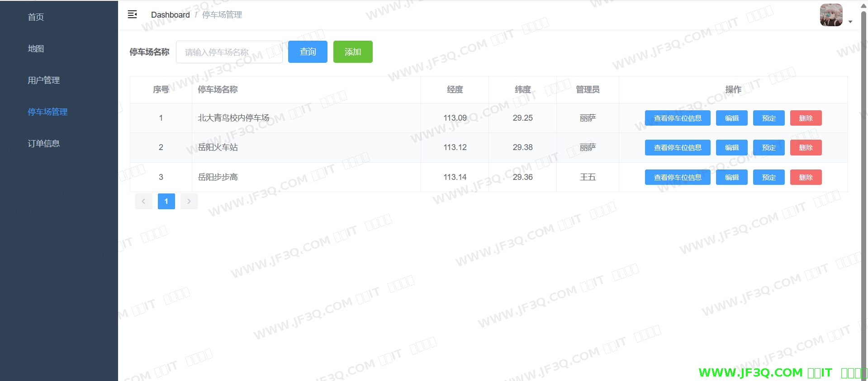Focus the 停车场名称 search input
The image size is (868, 381).
coord(229,52)
